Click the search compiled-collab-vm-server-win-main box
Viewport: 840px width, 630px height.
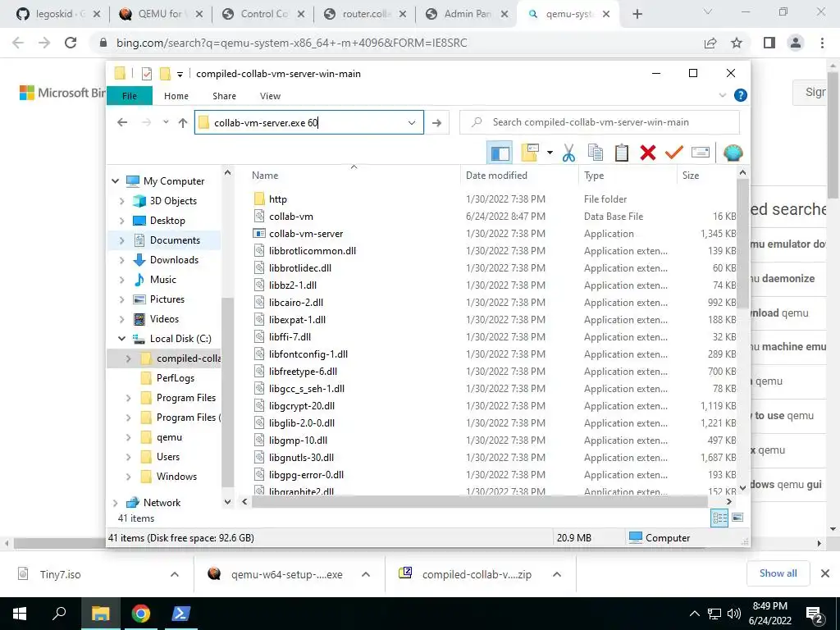(x=600, y=122)
